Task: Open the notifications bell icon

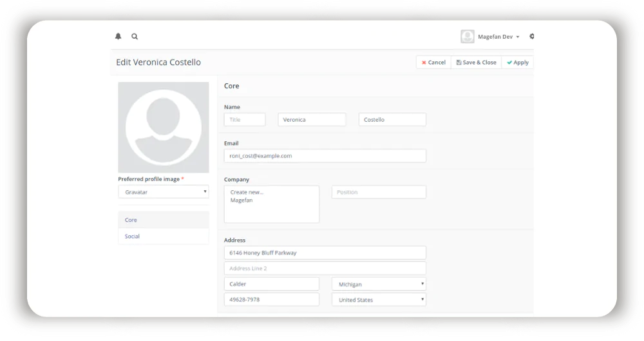Action: [x=118, y=36]
